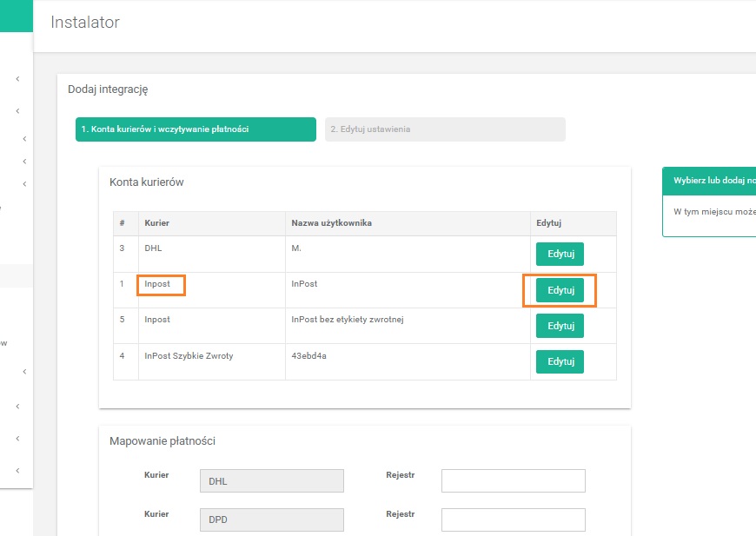Select the InPost Szybkie Zwroty courier cell
This screenshot has width=756, height=536.
(x=189, y=355)
